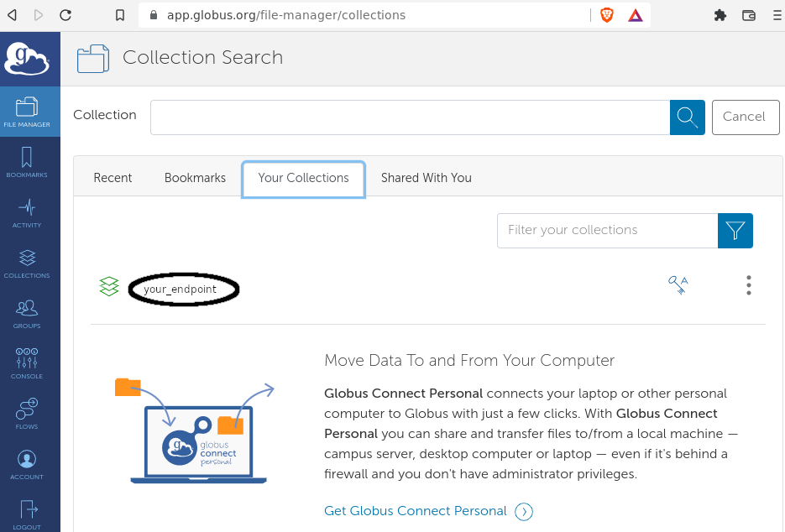Click the Collection Search folder icon
785x532 pixels.
93,59
